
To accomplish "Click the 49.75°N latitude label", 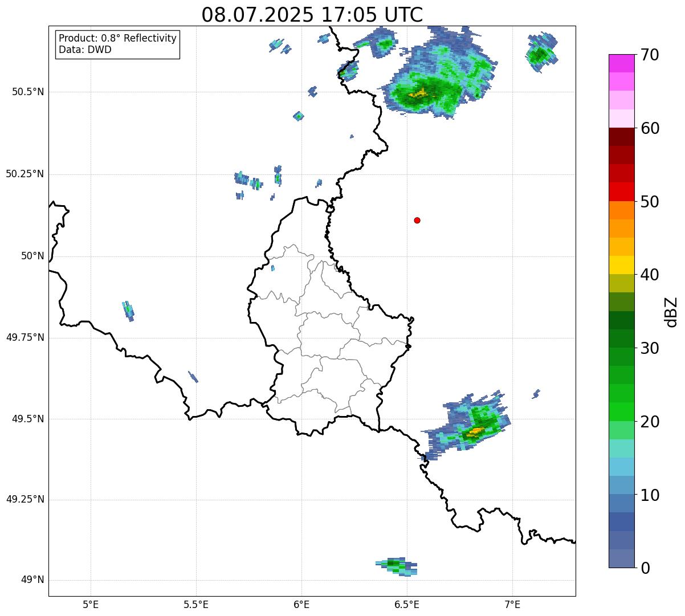I will point(25,337).
